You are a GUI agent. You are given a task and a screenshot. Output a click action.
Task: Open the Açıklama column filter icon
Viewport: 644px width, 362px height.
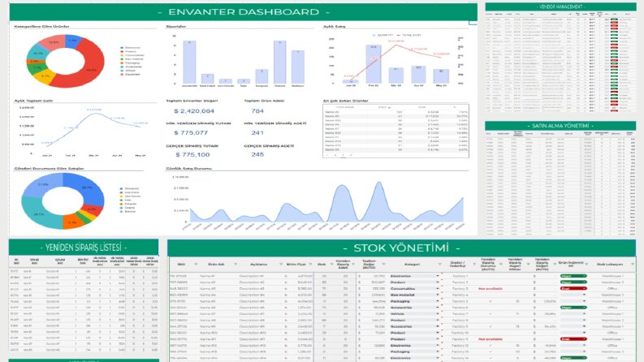[x=281, y=265]
